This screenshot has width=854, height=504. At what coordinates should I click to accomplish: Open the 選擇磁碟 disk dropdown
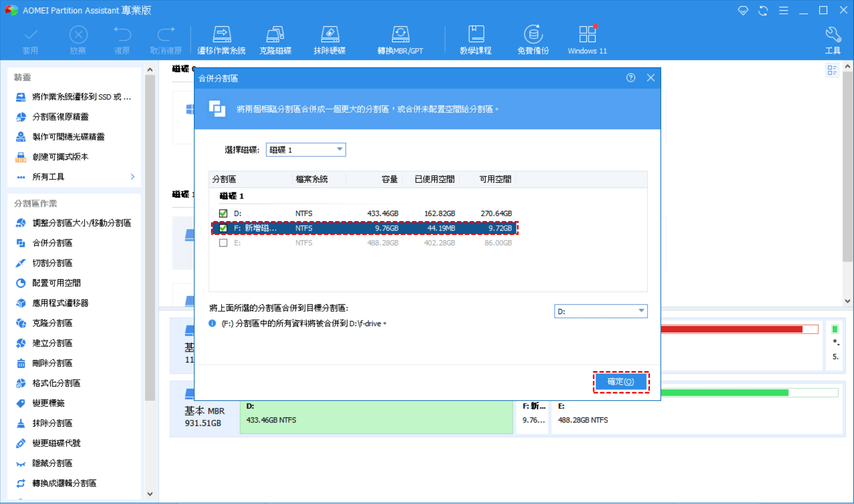click(x=306, y=150)
